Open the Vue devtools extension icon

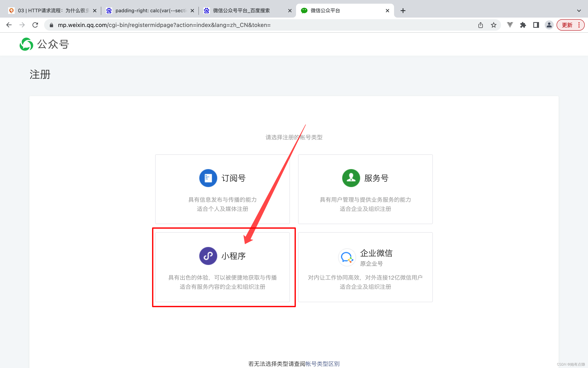[x=510, y=25]
